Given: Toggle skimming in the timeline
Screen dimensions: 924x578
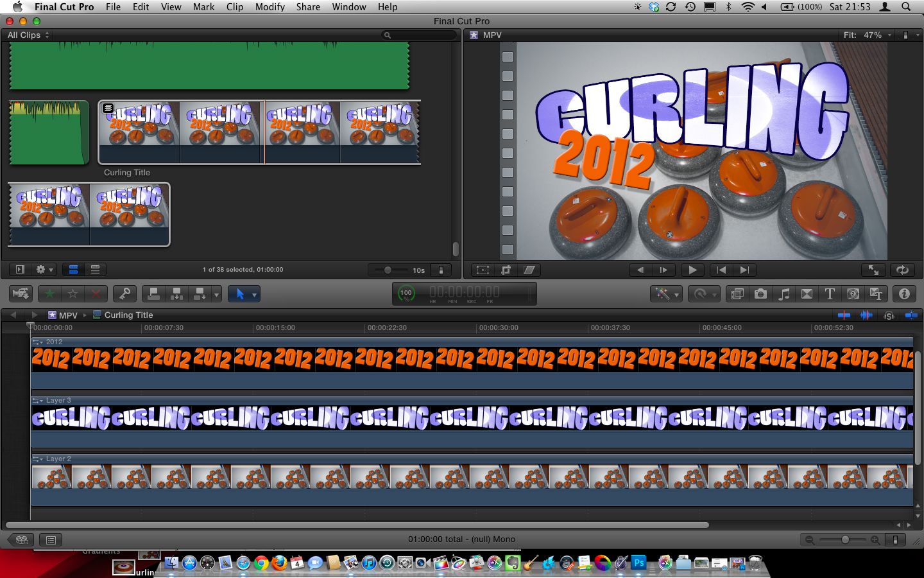Looking at the screenshot, I should tap(844, 315).
